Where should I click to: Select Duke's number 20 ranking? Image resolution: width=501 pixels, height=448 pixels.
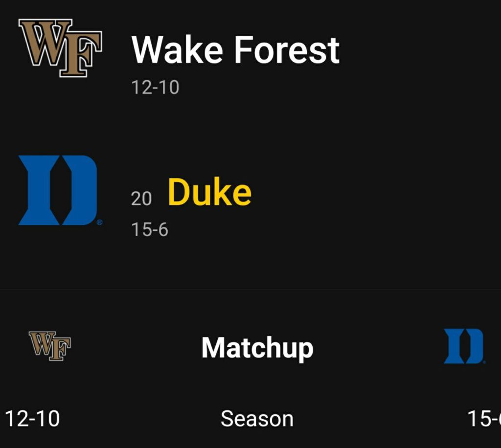coord(141,199)
